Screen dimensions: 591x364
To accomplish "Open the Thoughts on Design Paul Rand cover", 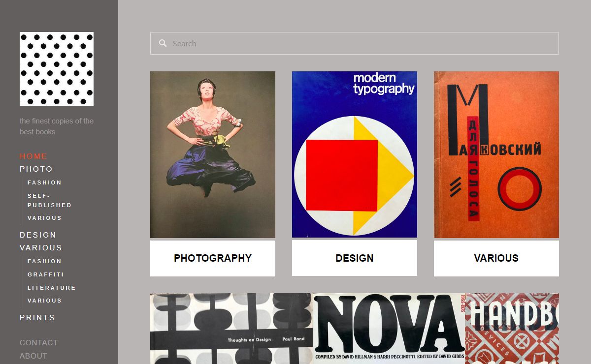I will tap(231, 329).
